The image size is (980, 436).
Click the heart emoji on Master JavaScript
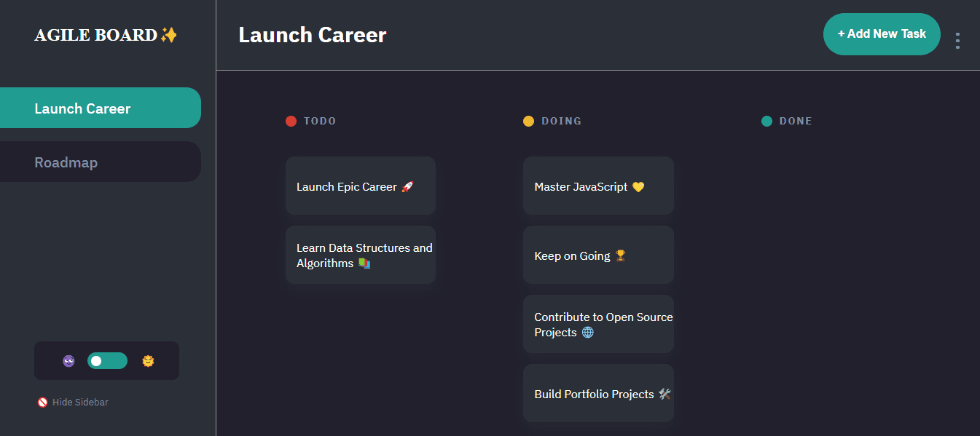(638, 186)
